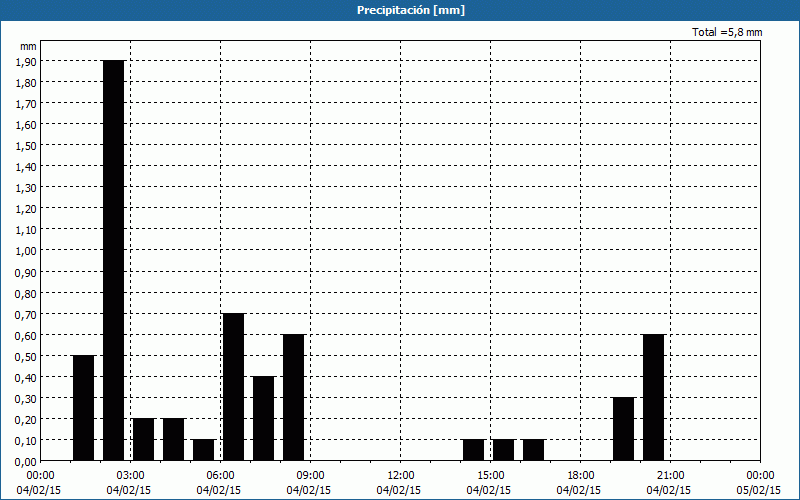The width and height of the screenshot is (800, 500).
Task: Select the 1,60 y-axis value
Action: [26, 124]
